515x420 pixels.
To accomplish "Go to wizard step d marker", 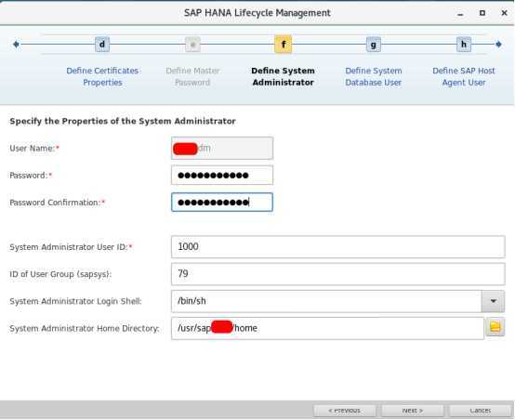I will tap(102, 44).
